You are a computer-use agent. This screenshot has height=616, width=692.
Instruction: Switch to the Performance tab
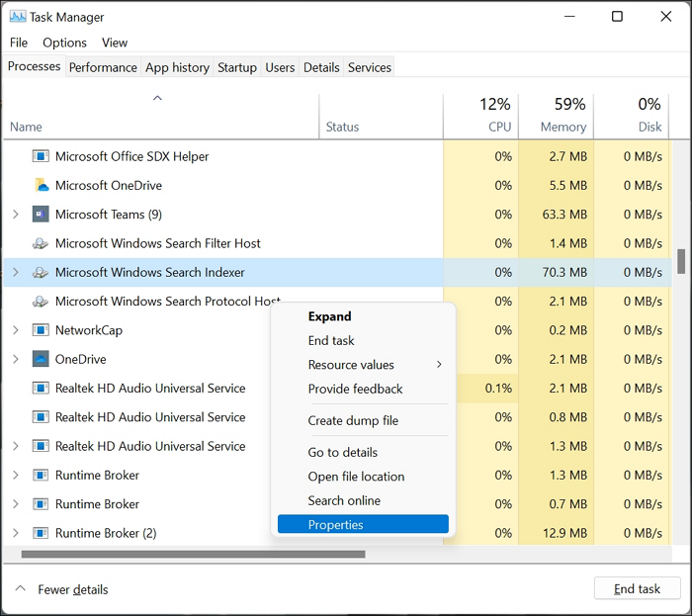(x=103, y=67)
